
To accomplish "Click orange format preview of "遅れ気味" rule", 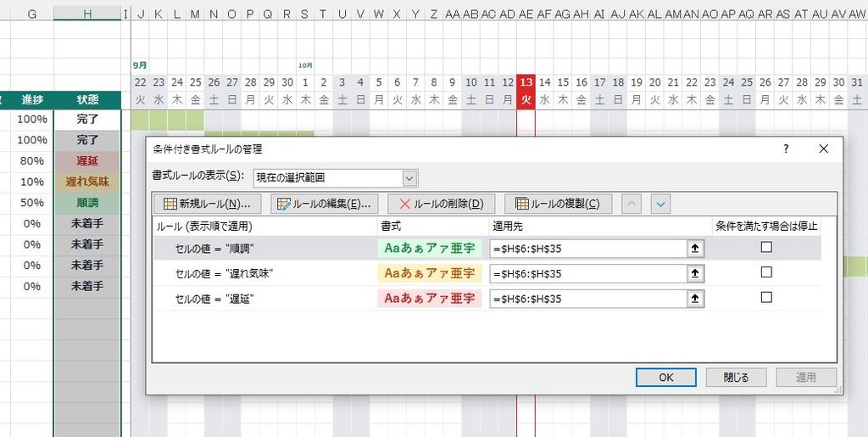I will tap(430, 273).
